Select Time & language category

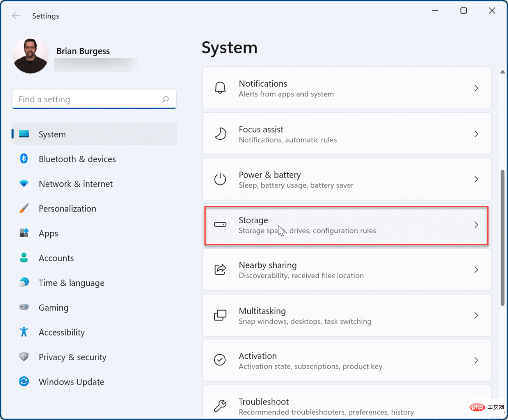[94, 283]
